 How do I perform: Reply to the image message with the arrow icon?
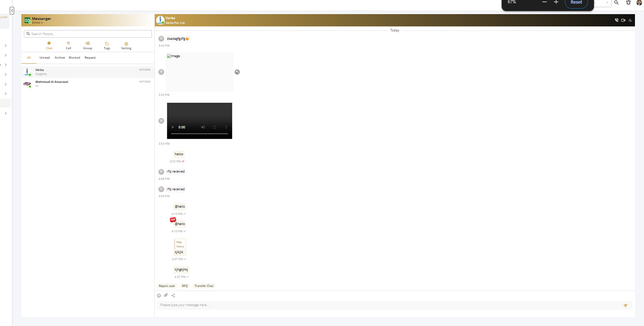(x=237, y=72)
